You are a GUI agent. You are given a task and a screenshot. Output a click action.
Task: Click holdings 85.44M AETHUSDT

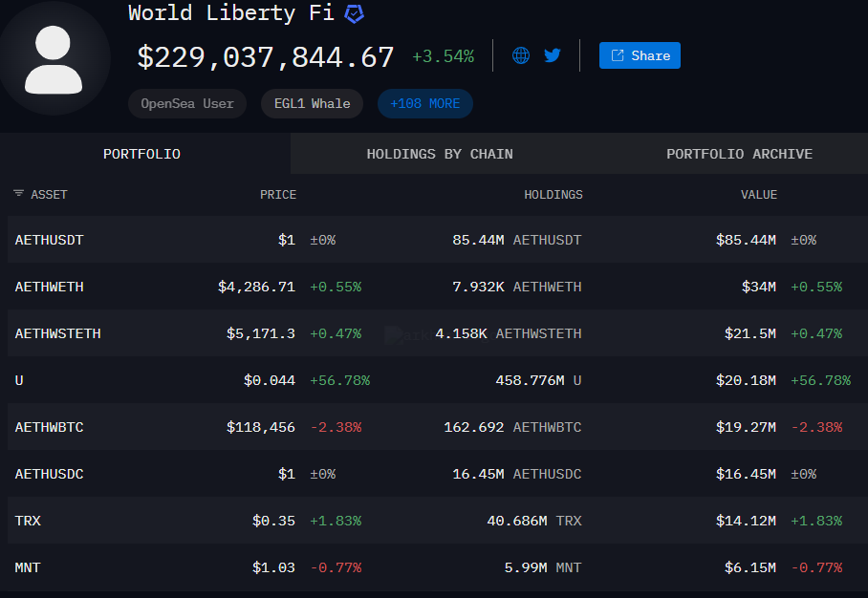pyautogui.click(x=517, y=240)
